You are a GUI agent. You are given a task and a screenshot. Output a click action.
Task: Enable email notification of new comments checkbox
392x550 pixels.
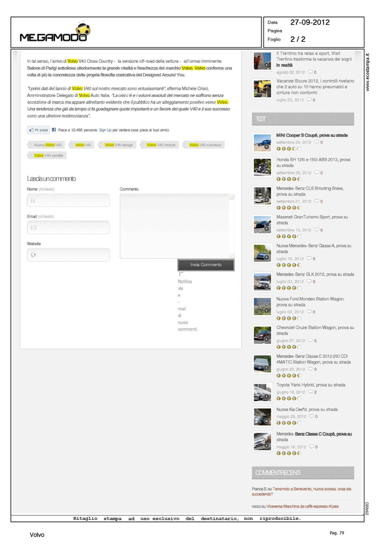(181, 274)
